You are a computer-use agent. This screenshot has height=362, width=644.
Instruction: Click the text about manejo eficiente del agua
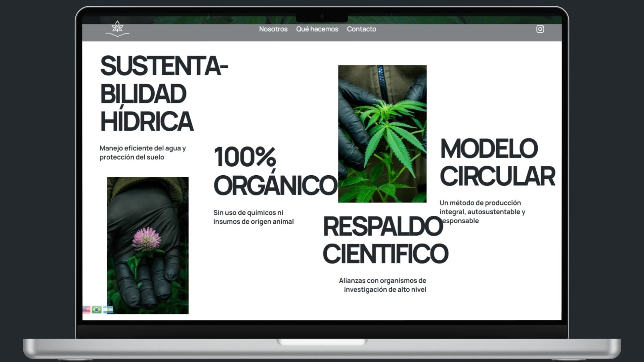(x=143, y=153)
